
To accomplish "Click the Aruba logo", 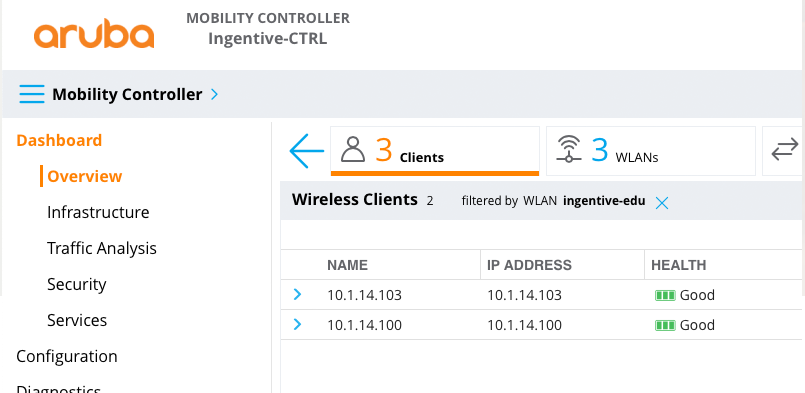I will pos(94,33).
